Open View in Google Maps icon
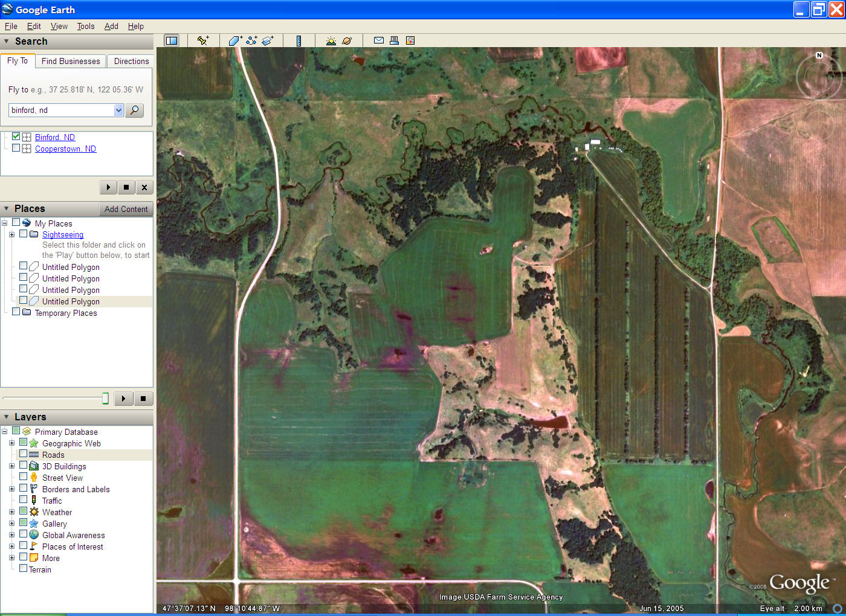The height and width of the screenshot is (616, 846). click(410, 40)
